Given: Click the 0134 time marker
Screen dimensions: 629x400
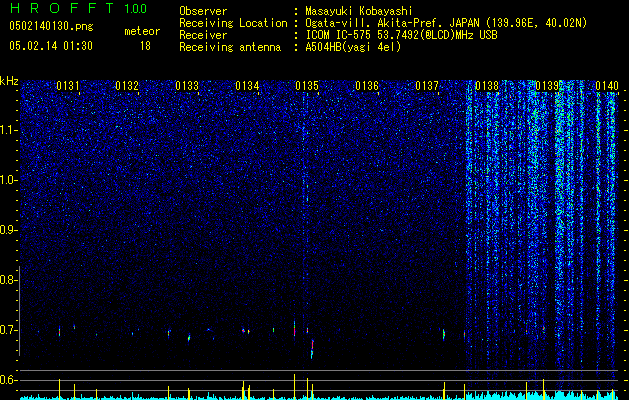Looking at the screenshot, I should point(247,86).
